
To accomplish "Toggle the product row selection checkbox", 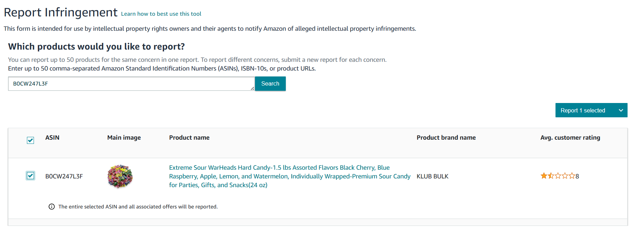I will click(x=30, y=176).
